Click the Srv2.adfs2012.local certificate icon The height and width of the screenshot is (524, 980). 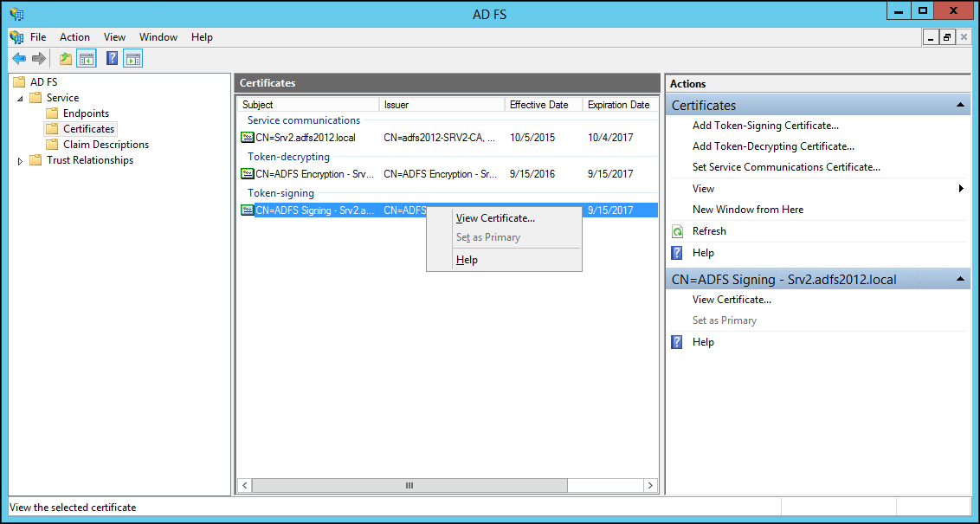(248, 137)
